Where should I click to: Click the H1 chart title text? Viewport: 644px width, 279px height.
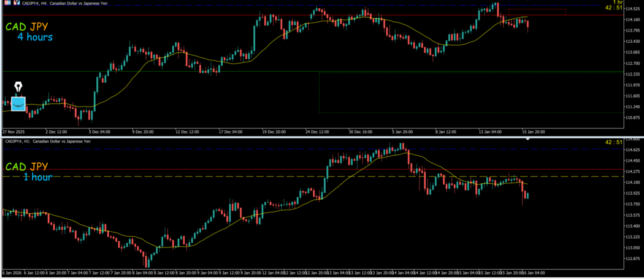pyautogui.click(x=48, y=141)
